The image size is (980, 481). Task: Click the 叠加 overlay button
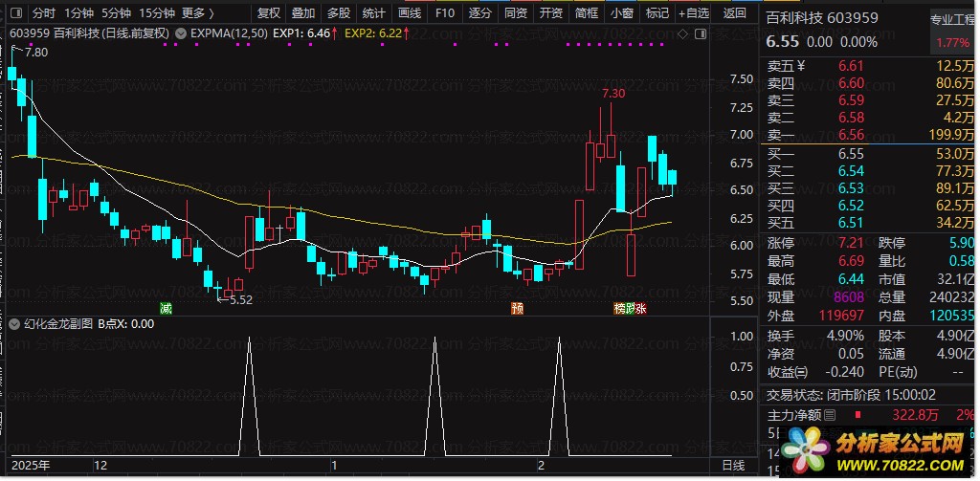[303, 13]
